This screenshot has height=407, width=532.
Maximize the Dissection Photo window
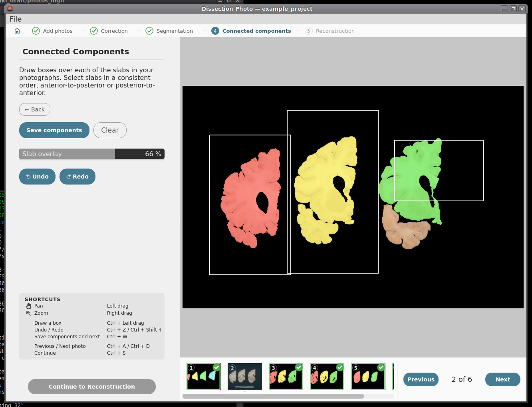[513, 9]
